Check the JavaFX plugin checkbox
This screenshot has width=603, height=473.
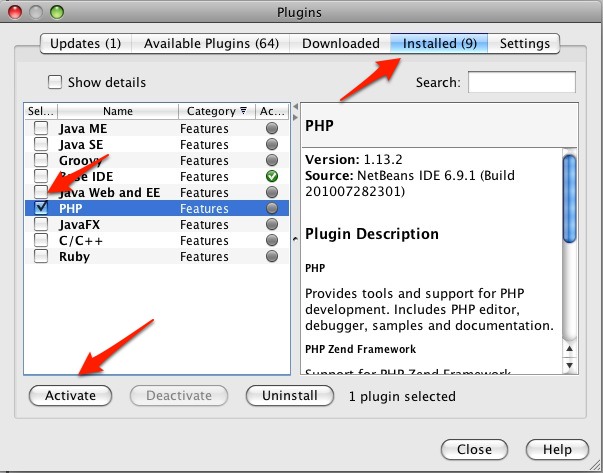click(x=41, y=224)
